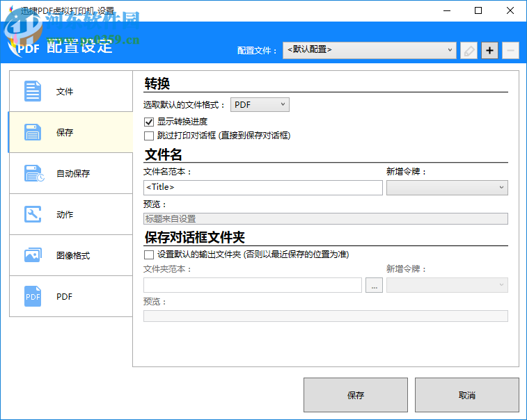
Task: Minimize the settings window
Action: tap(447, 10)
